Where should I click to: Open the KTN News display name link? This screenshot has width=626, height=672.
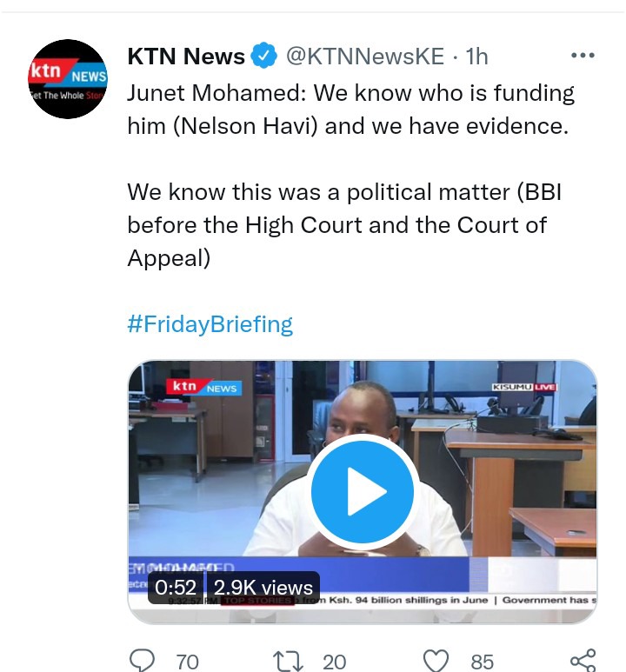point(186,57)
